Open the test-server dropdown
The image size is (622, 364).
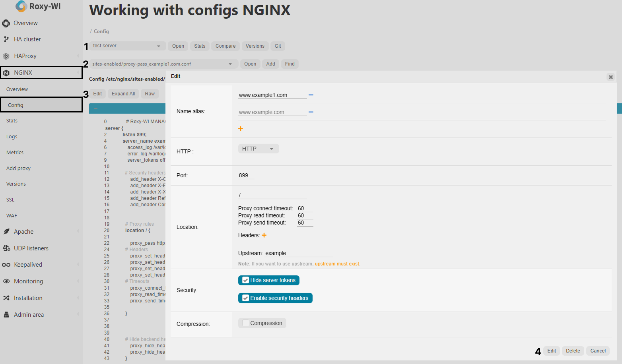[127, 46]
